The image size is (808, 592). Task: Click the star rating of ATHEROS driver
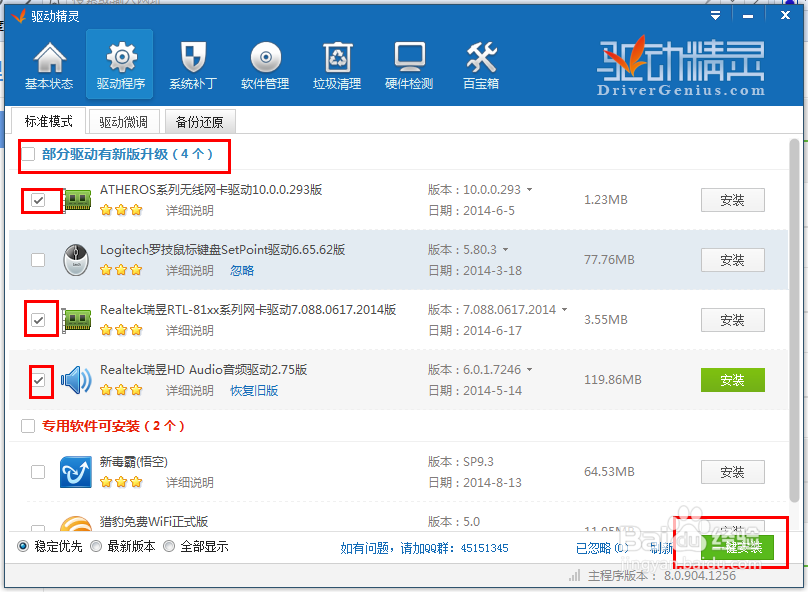click(x=121, y=210)
